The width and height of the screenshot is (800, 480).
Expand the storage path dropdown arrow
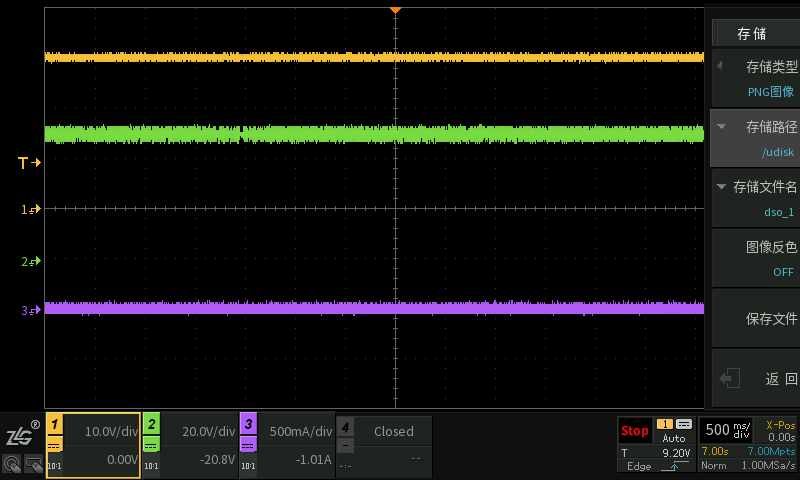721,126
